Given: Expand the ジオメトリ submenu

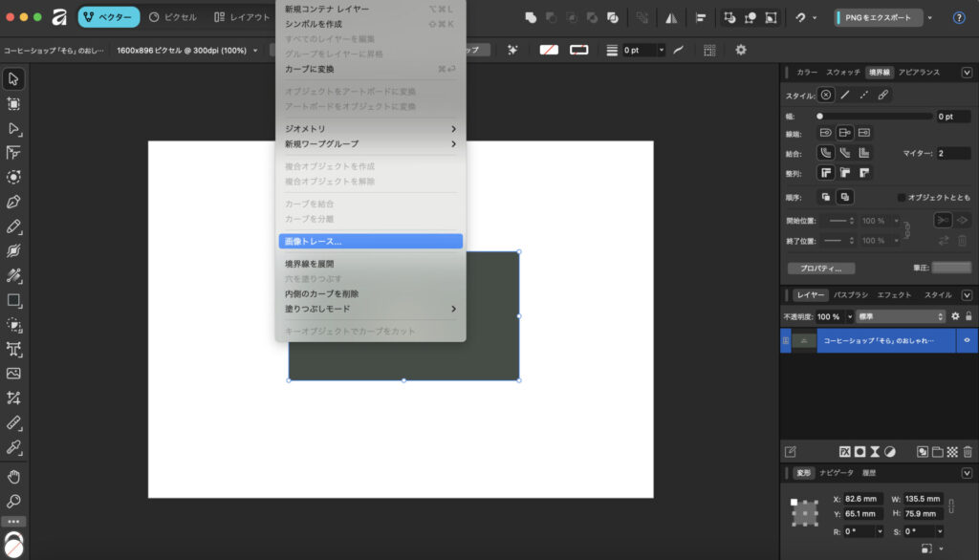Looking at the screenshot, I should coord(370,129).
